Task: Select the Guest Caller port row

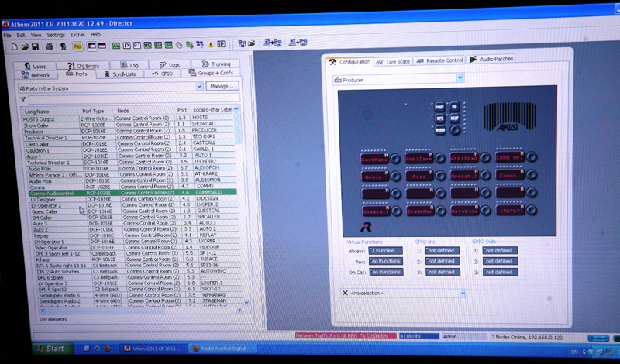Action: coord(135,211)
